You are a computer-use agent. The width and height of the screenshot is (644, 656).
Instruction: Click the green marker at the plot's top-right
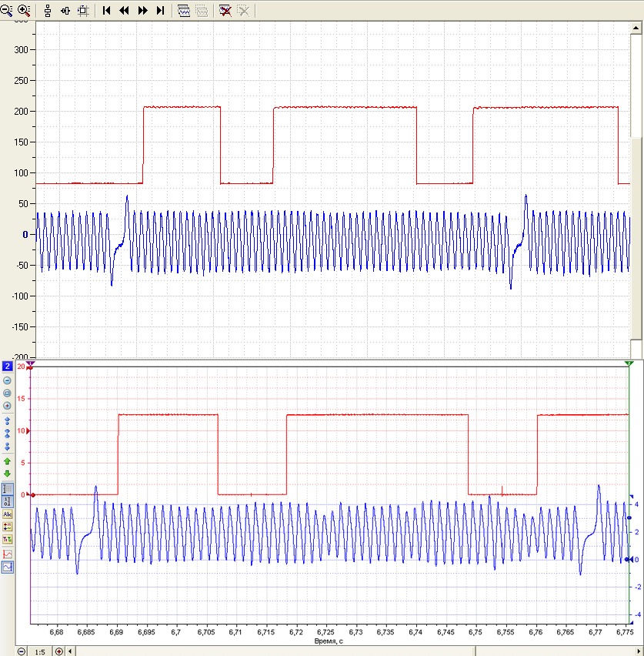coord(629,364)
